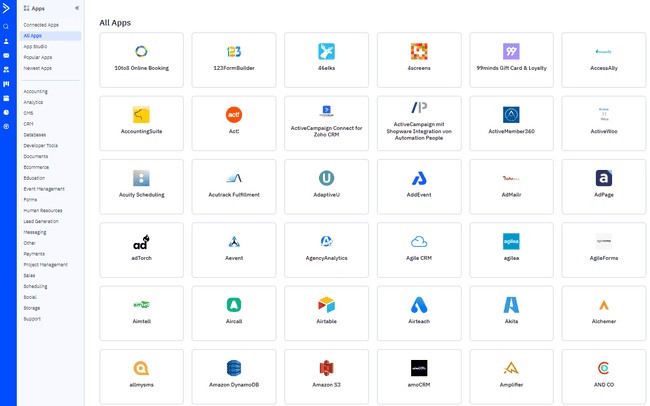650x406 pixels.
Task: Collapse the Apps sidebar with double chevron
Action: 77,8
